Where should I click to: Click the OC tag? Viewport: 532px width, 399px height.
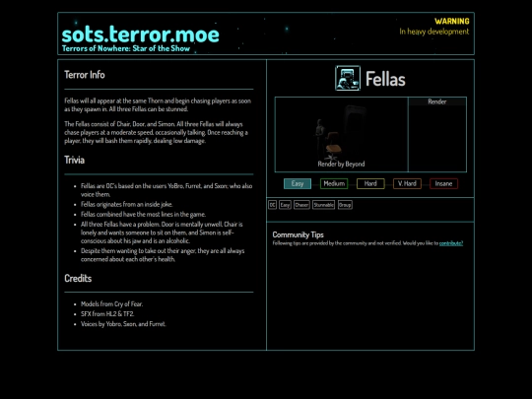(272, 205)
